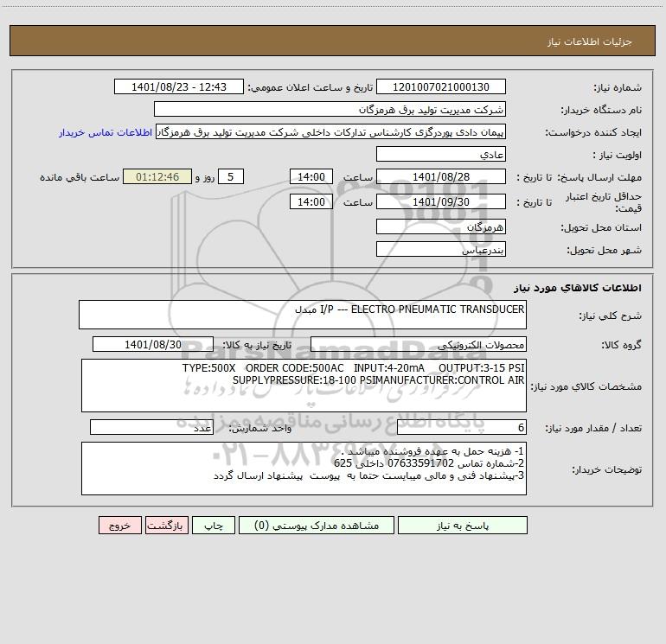The width and height of the screenshot is (666, 644).
Task: Click the استان محل تحویل label
Action: [x=601, y=227]
